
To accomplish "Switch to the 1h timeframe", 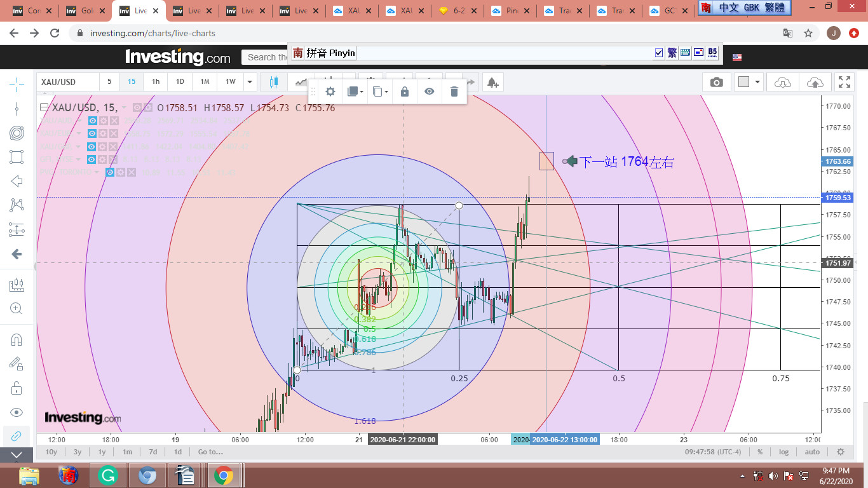I will (156, 82).
